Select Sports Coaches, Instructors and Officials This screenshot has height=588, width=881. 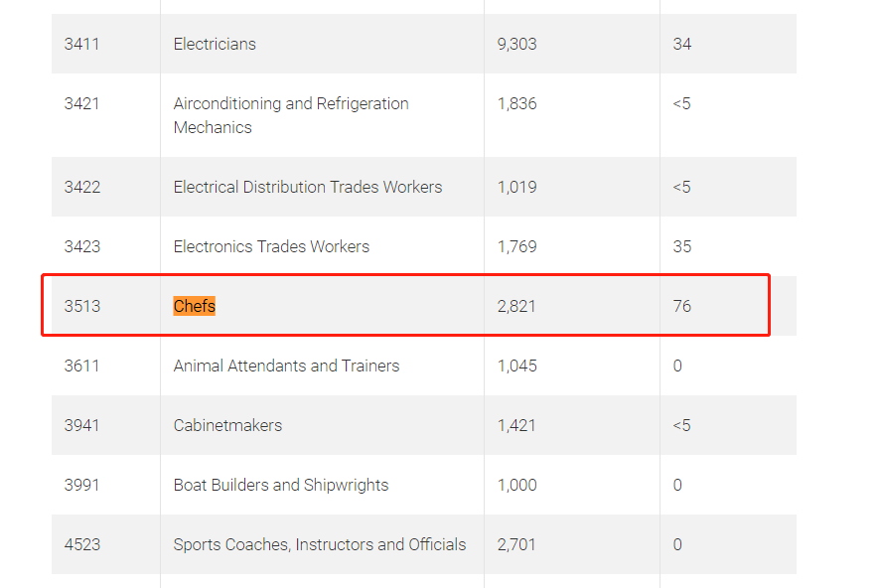coord(320,544)
